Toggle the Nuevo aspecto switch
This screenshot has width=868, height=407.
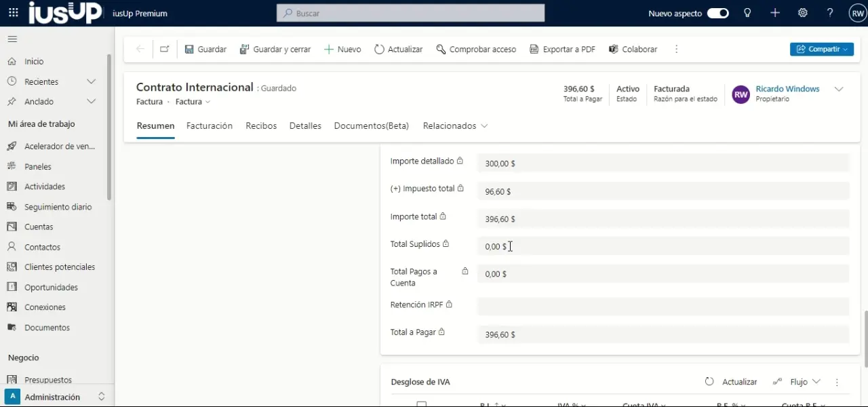click(x=717, y=13)
